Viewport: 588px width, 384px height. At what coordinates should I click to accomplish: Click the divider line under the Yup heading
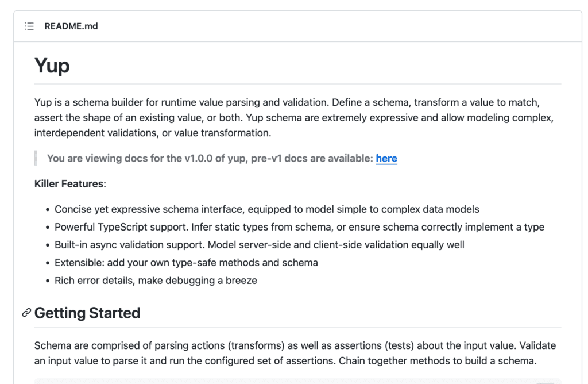297,84
